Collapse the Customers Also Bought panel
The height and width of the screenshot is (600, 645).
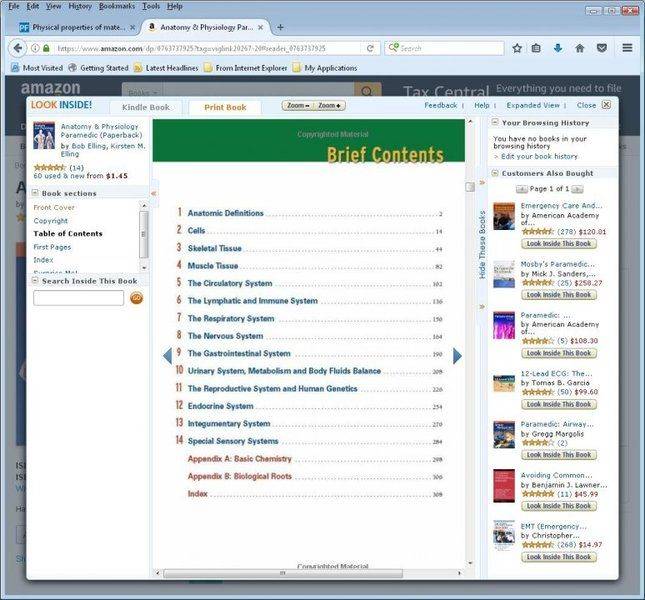coord(495,173)
